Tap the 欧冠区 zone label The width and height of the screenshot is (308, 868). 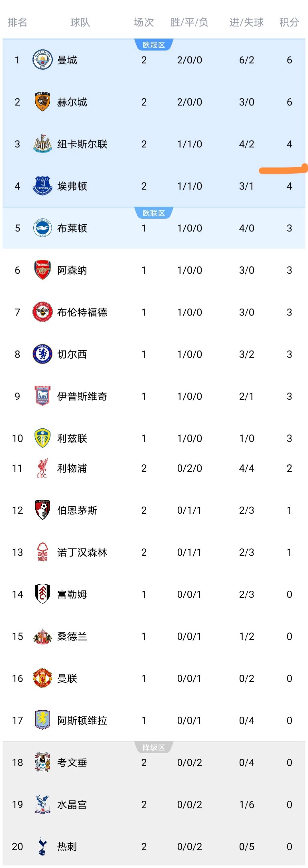(x=154, y=45)
